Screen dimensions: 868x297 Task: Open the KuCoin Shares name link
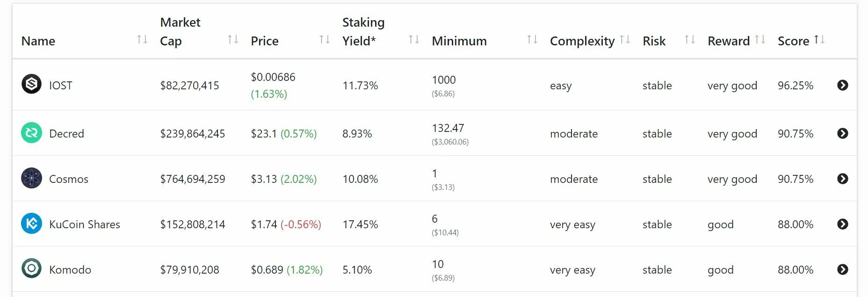(x=85, y=225)
